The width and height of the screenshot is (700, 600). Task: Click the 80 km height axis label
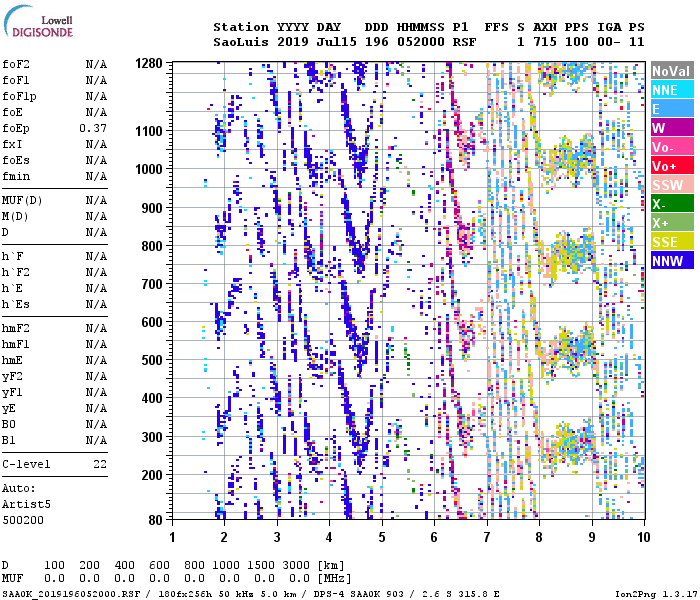[155, 520]
